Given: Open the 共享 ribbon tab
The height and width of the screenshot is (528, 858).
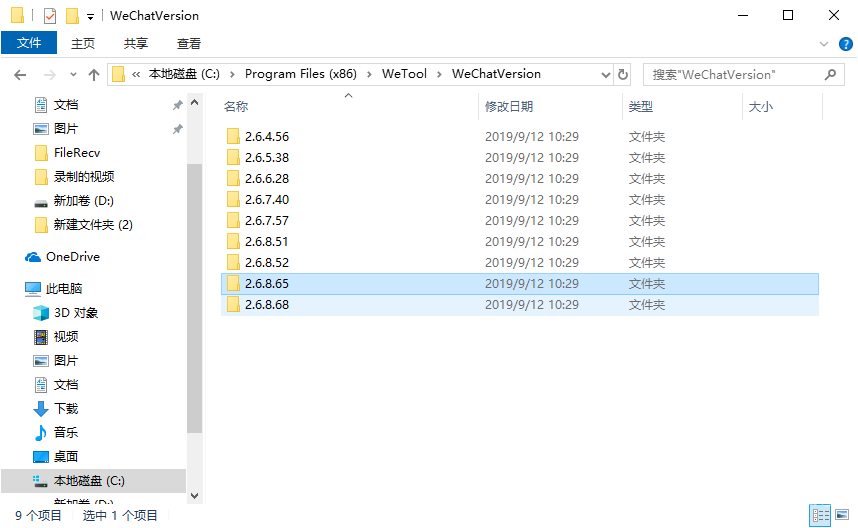Looking at the screenshot, I should click(136, 43).
